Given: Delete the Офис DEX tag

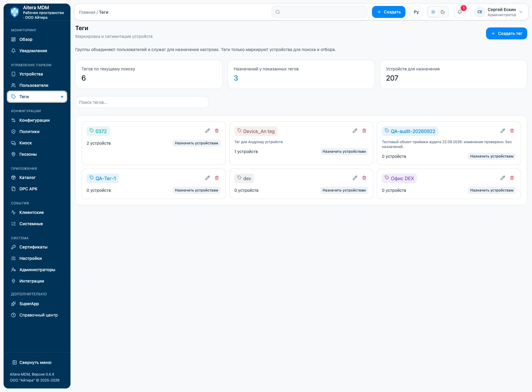Looking at the screenshot, I should [512, 178].
